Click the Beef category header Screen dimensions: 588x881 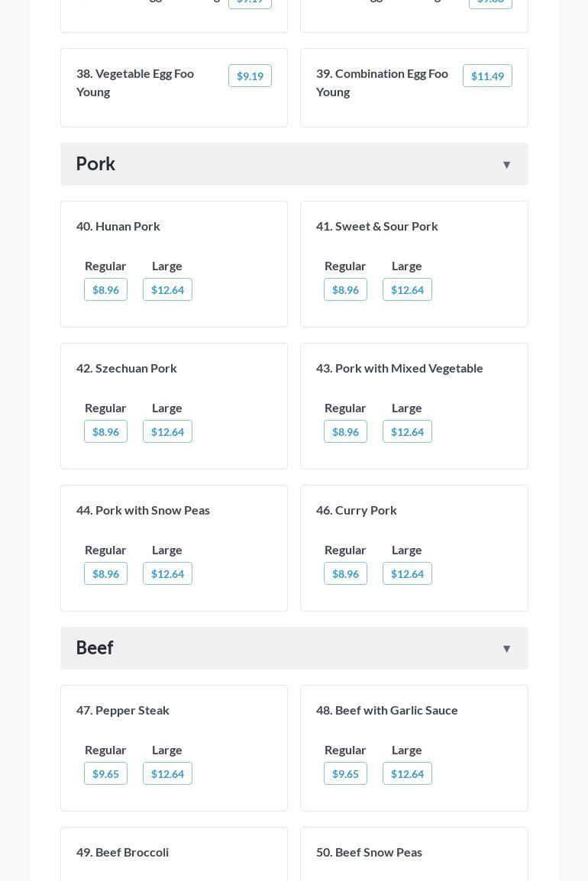[x=95, y=648]
